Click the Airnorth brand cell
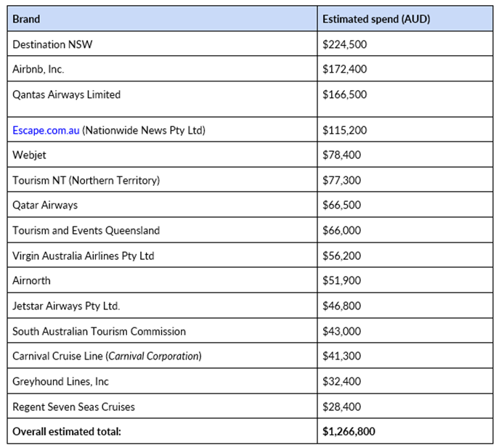Screen dimensions: 504x448 coord(31,280)
